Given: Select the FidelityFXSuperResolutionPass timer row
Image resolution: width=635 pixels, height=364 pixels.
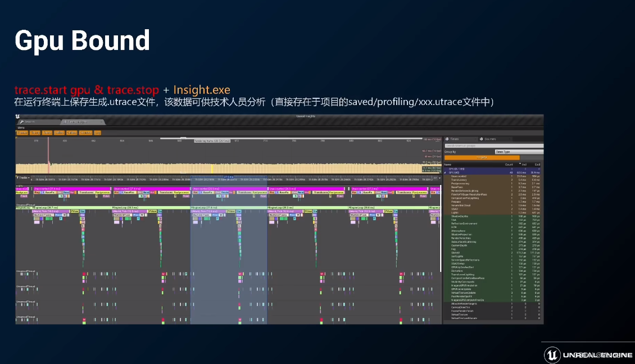Looking at the screenshot, I should click(493, 194).
